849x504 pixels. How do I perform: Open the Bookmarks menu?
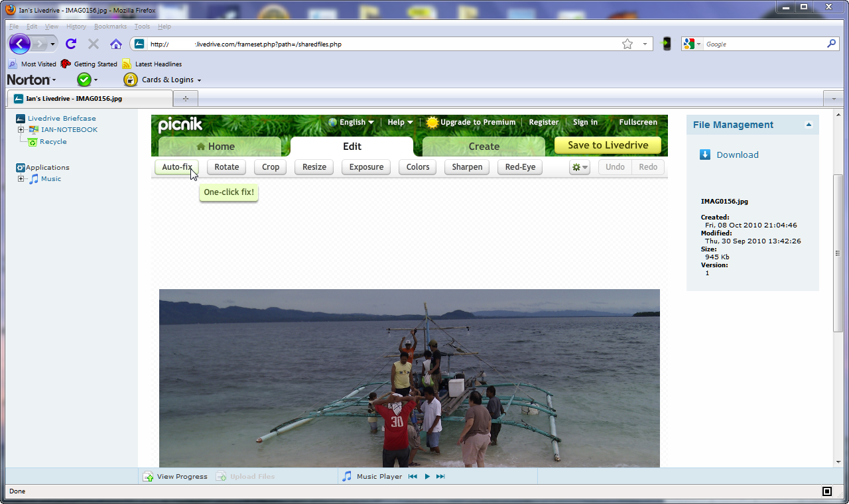click(110, 27)
